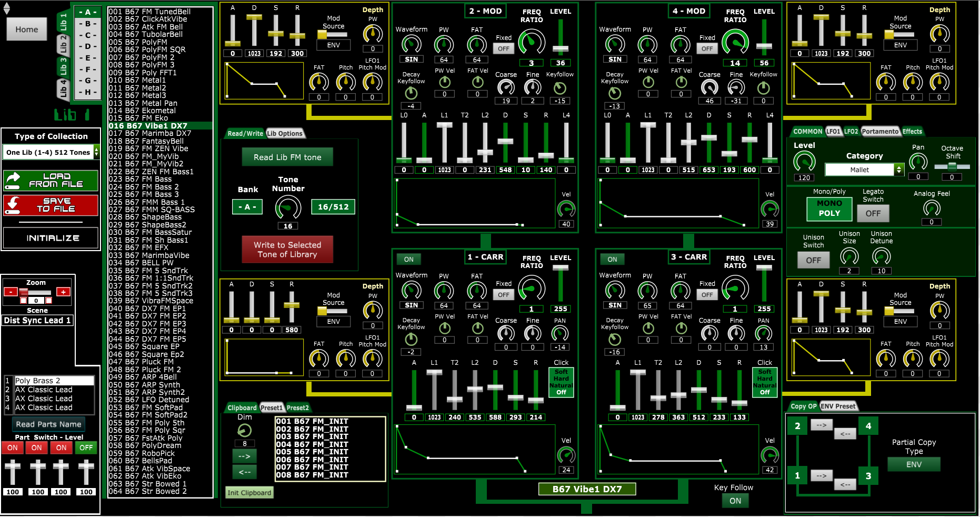Switch to the Lib Options tab
Image resolution: width=980 pixels, height=517 pixels.
[x=285, y=133]
